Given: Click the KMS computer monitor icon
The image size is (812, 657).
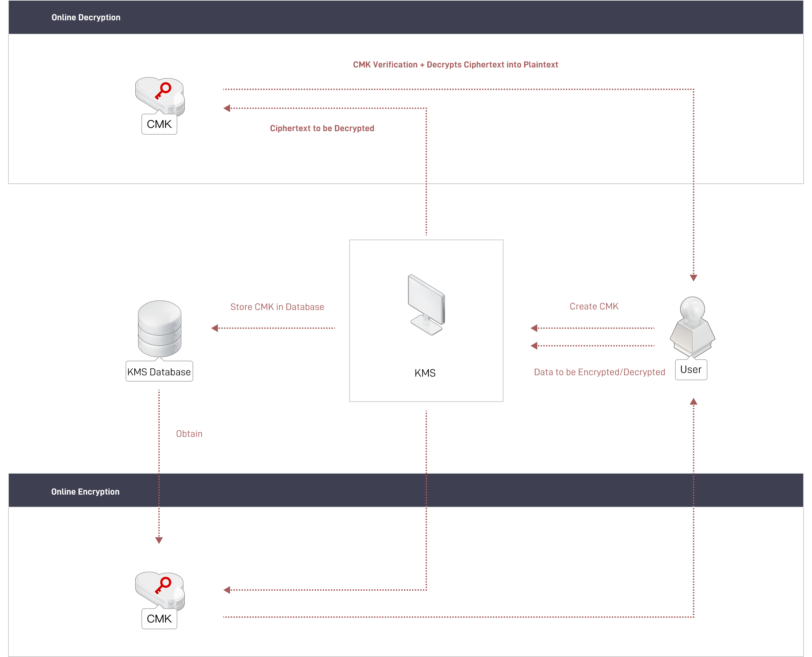Looking at the screenshot, I should (426, 305).
